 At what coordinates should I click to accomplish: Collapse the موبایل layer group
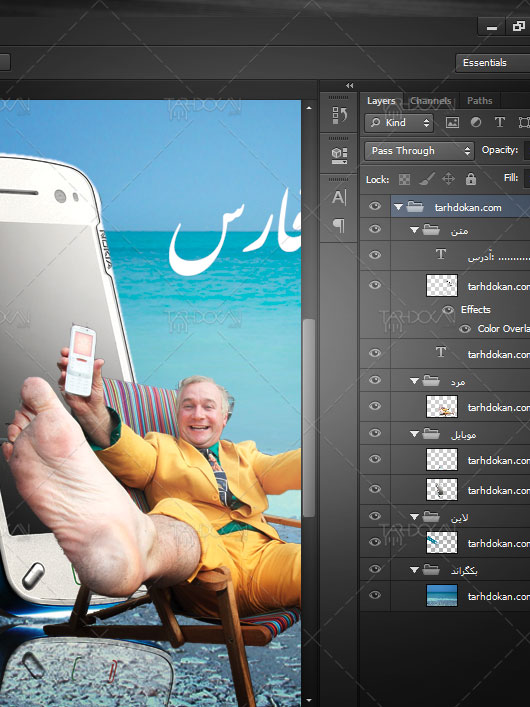click(x=414, y=434)
